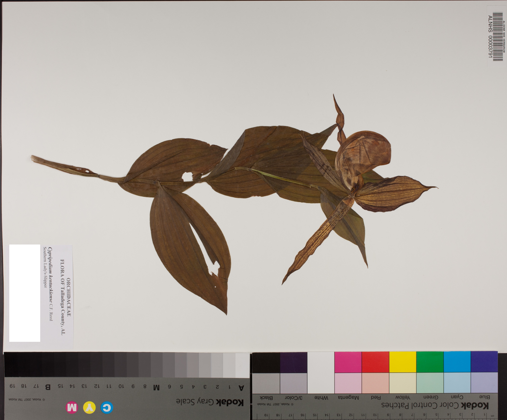The width and height of the screenshot is (507, 420).
Task: Click the 'A' marker on gray scale
Action: coord(241,388)
